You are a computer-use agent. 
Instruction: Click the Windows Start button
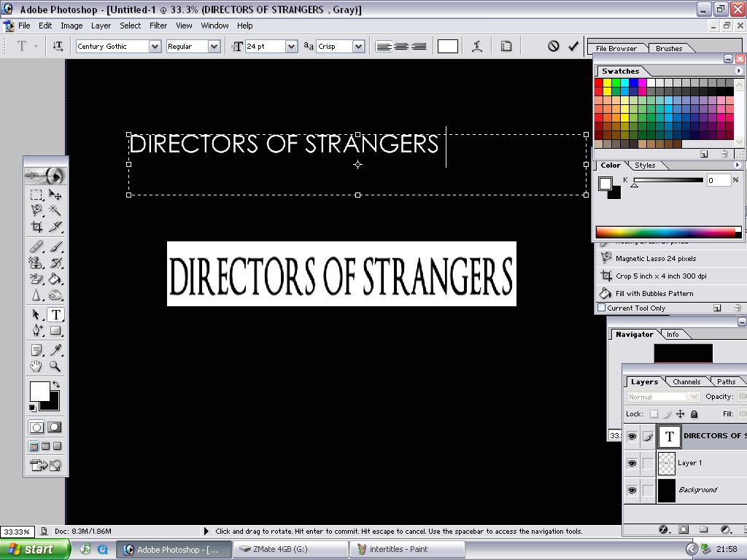coord(34,549)
